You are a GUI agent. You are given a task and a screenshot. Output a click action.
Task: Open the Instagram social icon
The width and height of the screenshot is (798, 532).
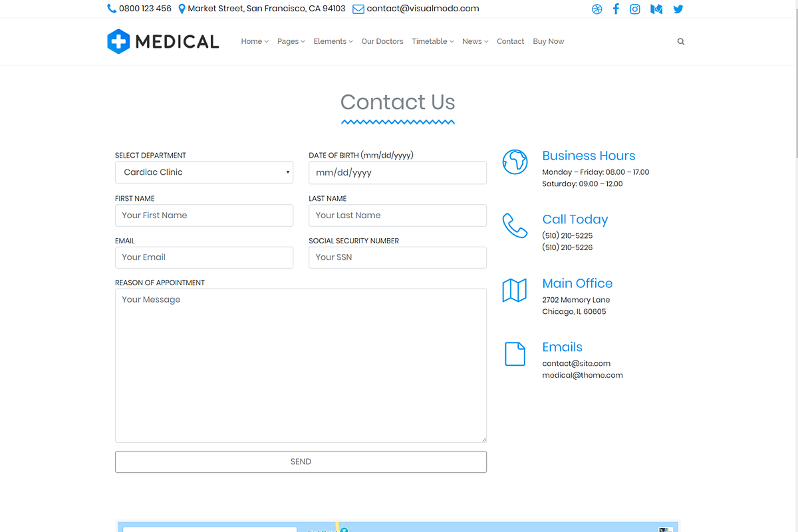click(635, 9)
